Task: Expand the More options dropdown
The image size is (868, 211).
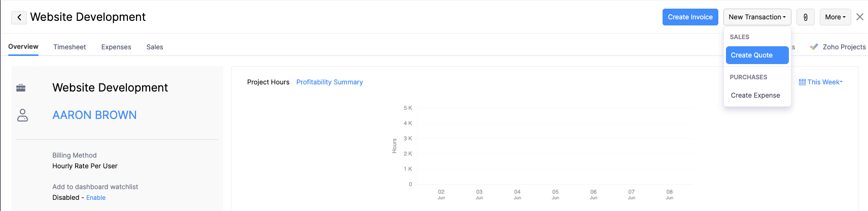Action: pos(835,17)
